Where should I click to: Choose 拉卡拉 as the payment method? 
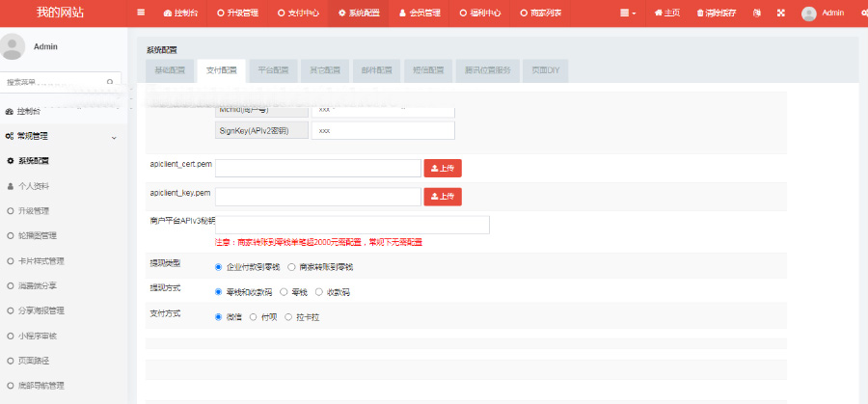tap(287, 316)
